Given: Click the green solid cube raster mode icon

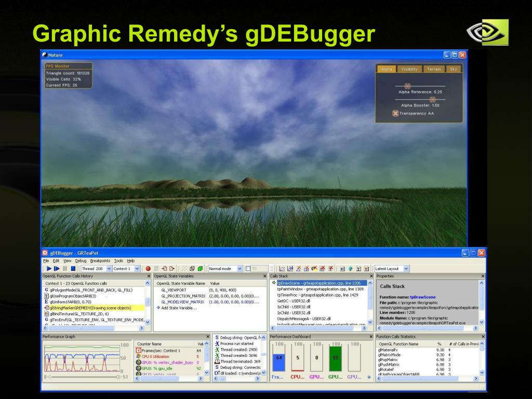Looking at the screenshot, I should [x=200, y=269].
